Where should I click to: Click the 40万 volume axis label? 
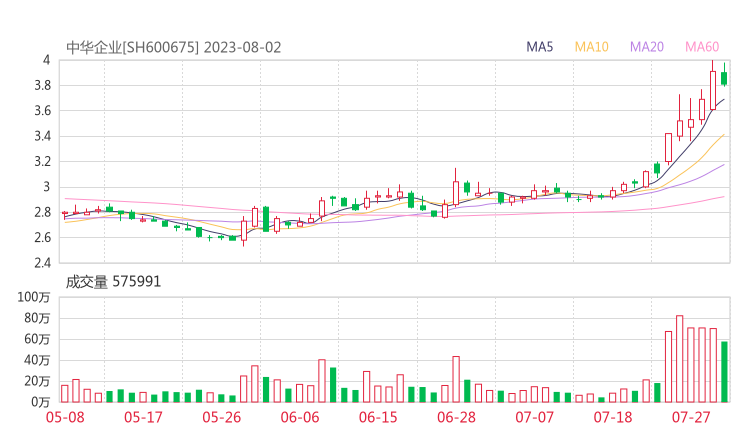coord(37,360)
